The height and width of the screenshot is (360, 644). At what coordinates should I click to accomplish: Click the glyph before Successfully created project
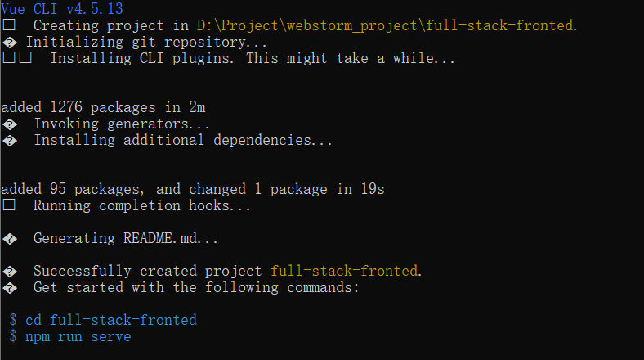pyautogui.click(x=10, y=271)
